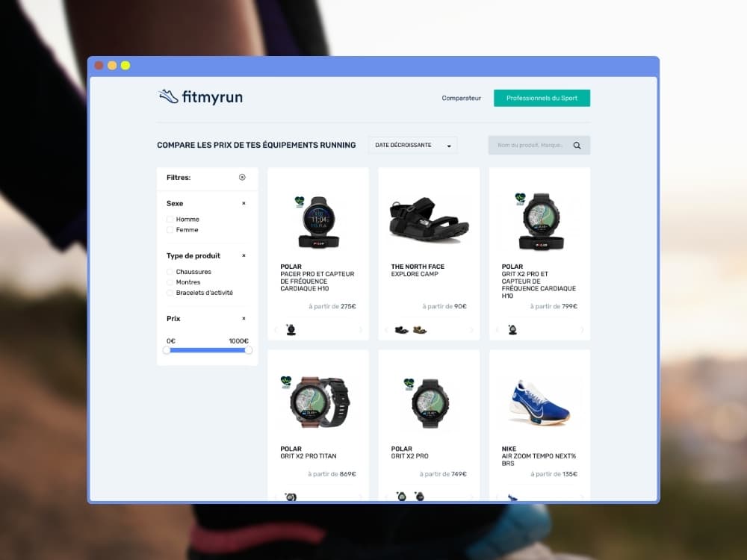Enable the Montres product type filter
Viewport: 747px width, 560px height.
click(170, 282)
